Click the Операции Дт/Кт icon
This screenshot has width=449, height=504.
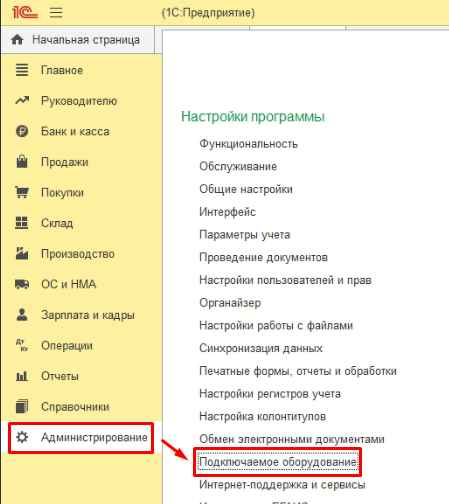click(22, 345)
